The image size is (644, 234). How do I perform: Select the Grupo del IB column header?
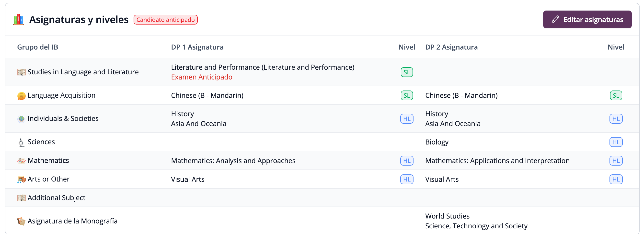(37, 47)
